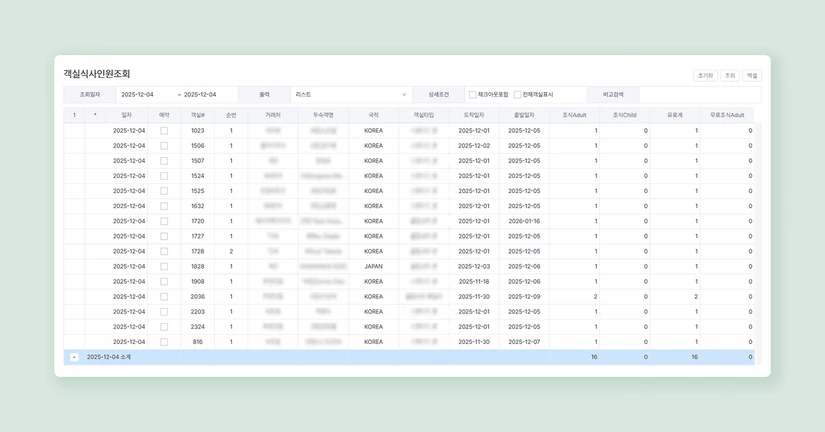The image size is (825, 432).
Task: Click the 조회일자 start date field
Action: pyautogui.click(x=144, y=94)
